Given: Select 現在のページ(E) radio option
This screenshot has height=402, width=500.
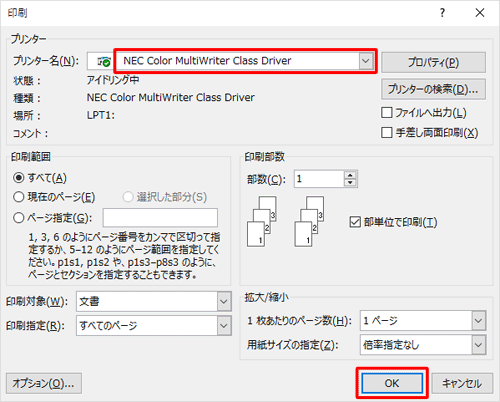Looking at the screenshot, I should (19, 197).
